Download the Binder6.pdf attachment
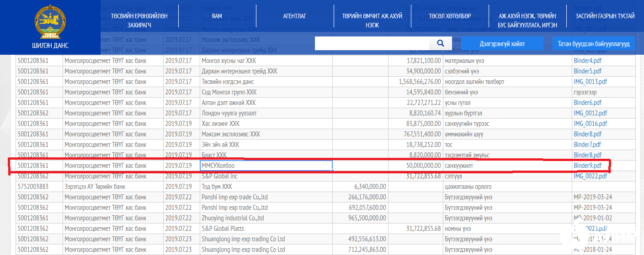The height and width of the screenshot is (255, 644). point(587,103)
